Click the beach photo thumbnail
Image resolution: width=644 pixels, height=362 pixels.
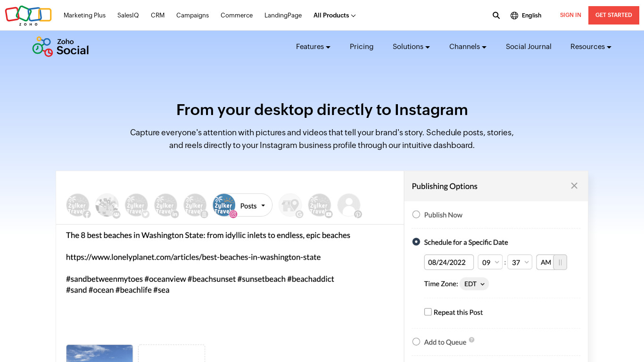tap(99, 354)
